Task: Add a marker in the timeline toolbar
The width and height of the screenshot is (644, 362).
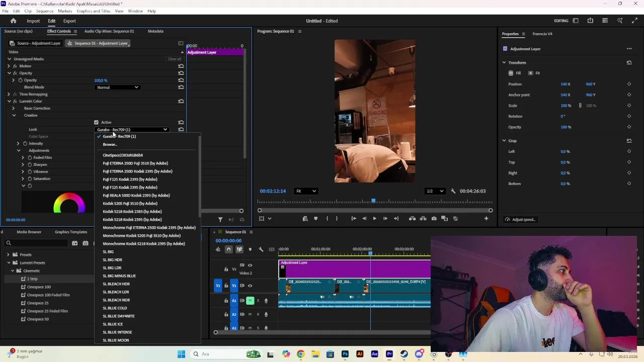Action: (x=250, y=249)
